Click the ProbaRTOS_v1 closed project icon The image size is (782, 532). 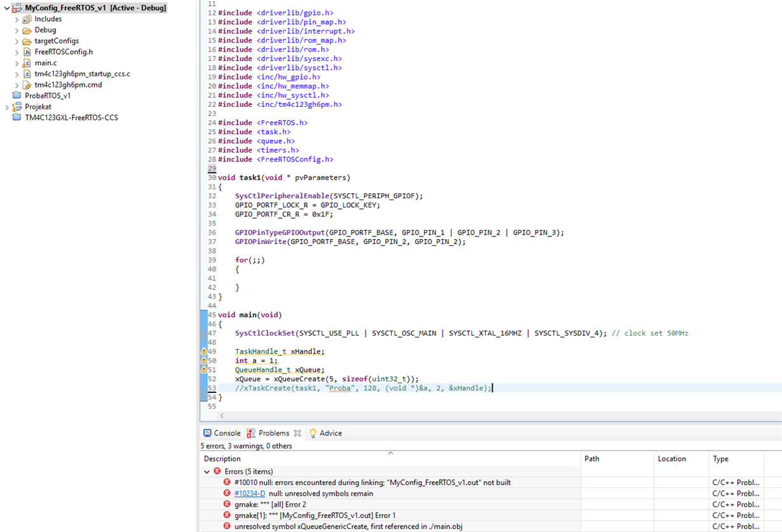pos(17,96)
